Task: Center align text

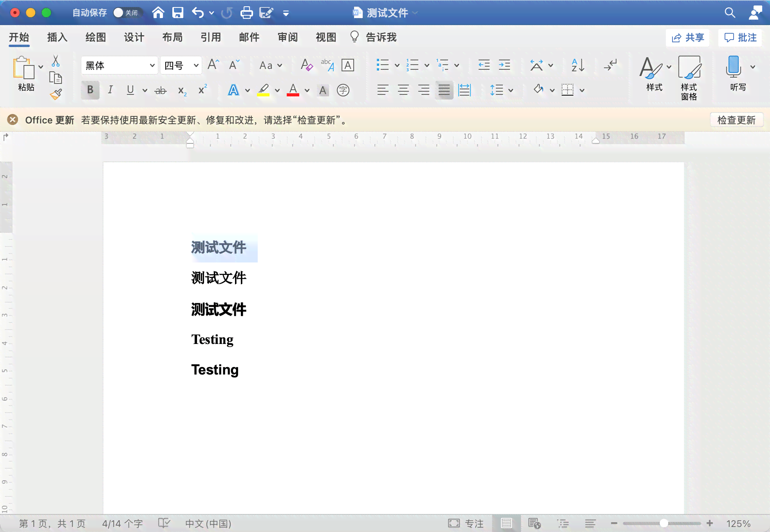Action: tap(403, 90)
